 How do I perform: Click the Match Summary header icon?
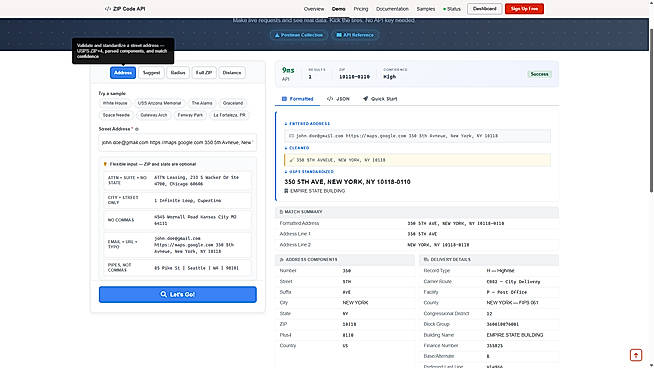(x=281, y=212)
